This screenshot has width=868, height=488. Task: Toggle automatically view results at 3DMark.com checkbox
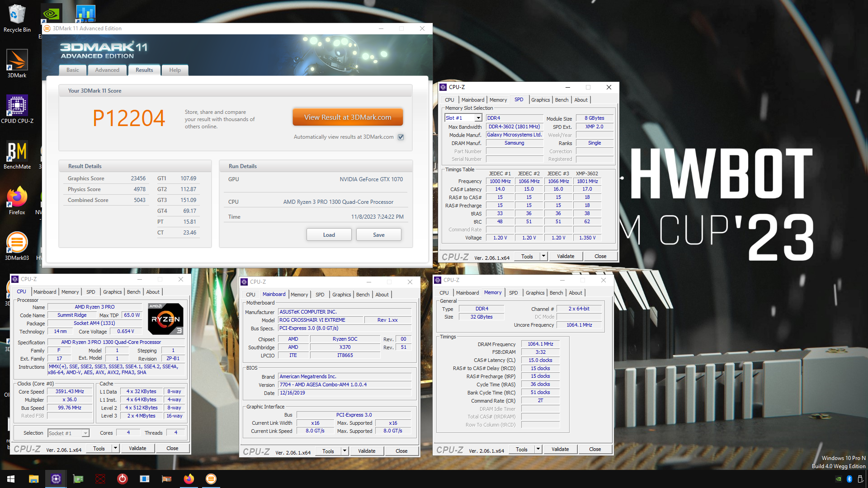(x=401, y=137)
